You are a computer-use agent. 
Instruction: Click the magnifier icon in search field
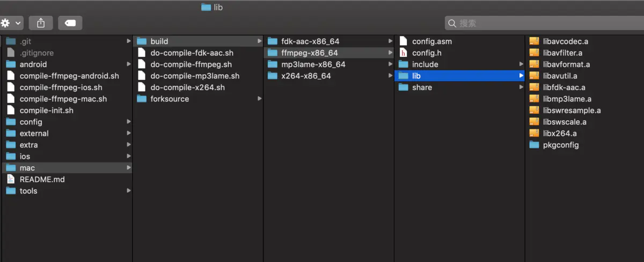tap(452, 23)
